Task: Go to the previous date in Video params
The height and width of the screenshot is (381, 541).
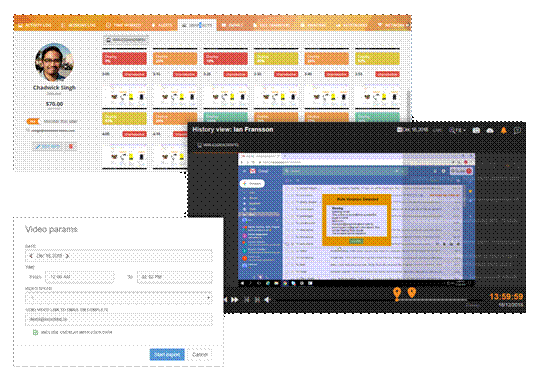Action: point(31,256)
